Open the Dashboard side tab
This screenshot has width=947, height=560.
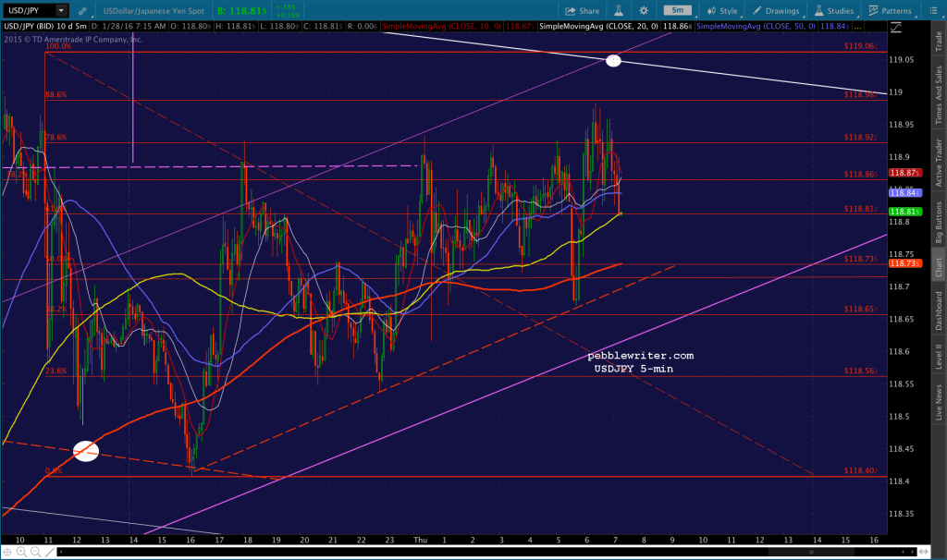(x=939, y=310)
